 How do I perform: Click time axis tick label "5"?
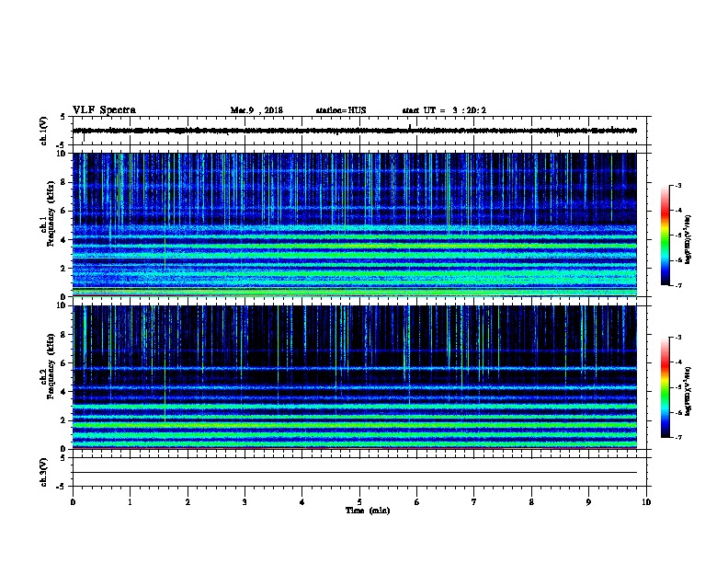[359, 501]
